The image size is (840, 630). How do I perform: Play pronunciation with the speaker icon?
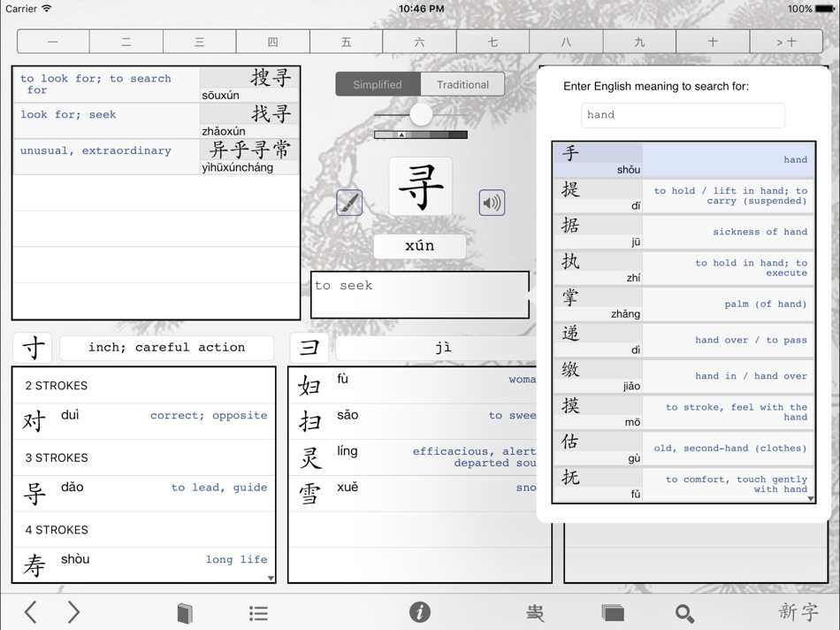click(493, 203)
